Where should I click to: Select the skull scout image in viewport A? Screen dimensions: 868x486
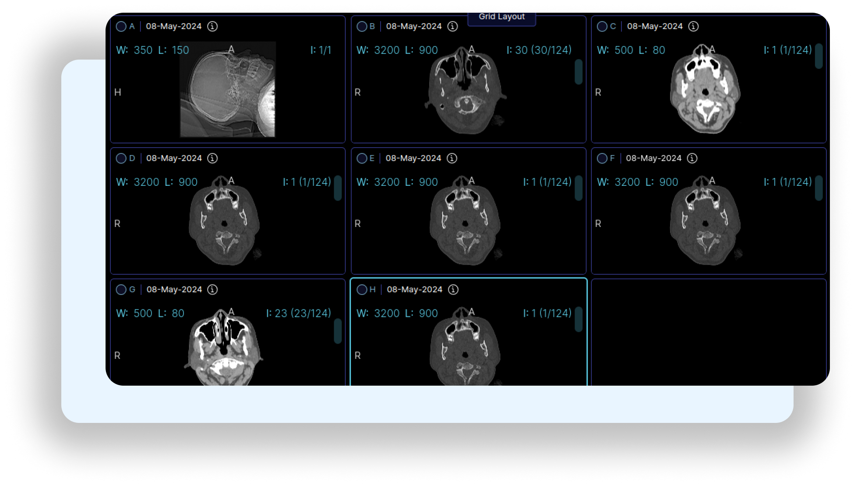coord(227,90)
